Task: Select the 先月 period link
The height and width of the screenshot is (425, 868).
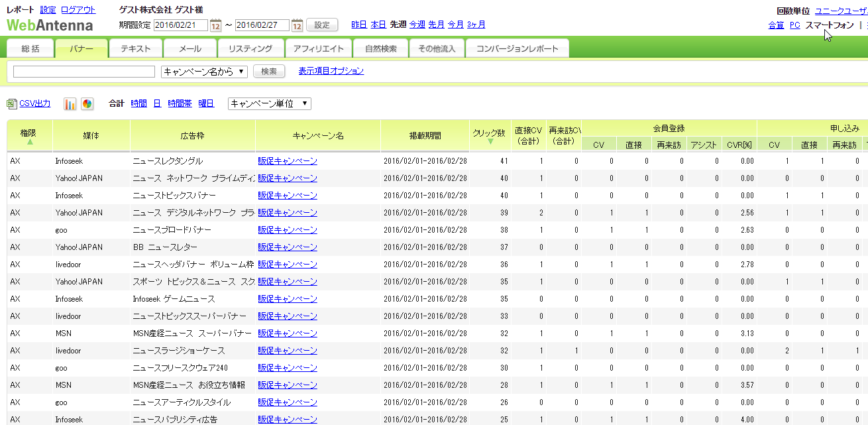Action: [436, 25]
